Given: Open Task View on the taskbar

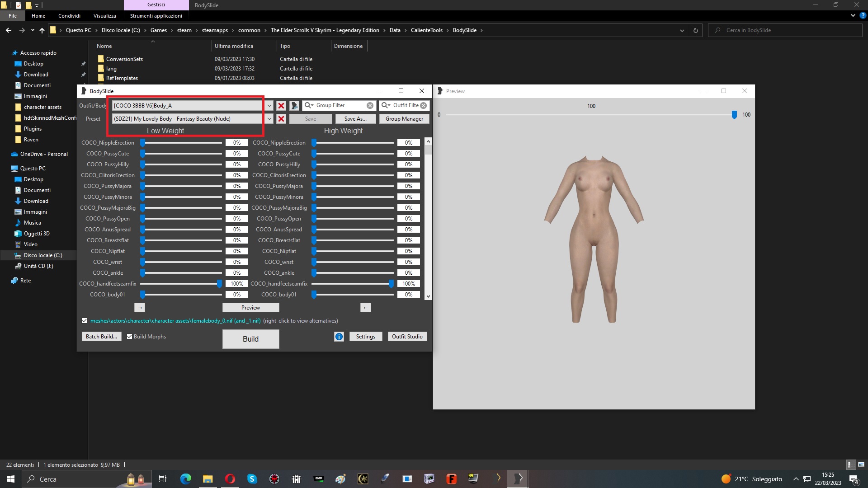Looking at the screenshot, I should pos(163,479).
